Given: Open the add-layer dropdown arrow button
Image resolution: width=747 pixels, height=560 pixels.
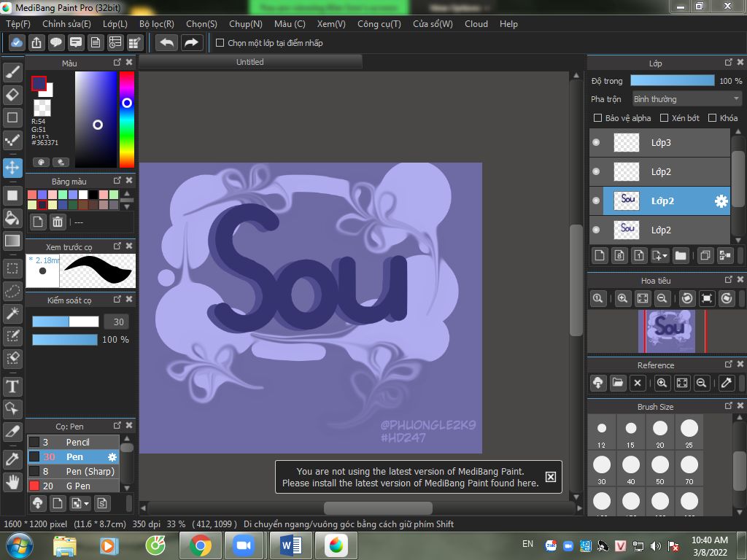Looking at the screenshot, I should (659, 256).
